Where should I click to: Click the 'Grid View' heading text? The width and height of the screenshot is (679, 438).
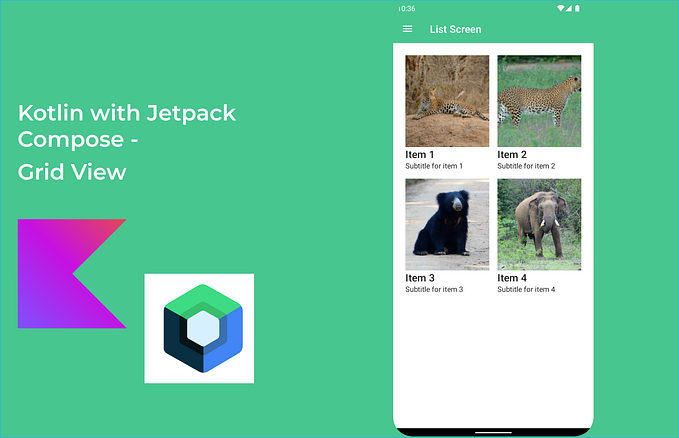72,172
